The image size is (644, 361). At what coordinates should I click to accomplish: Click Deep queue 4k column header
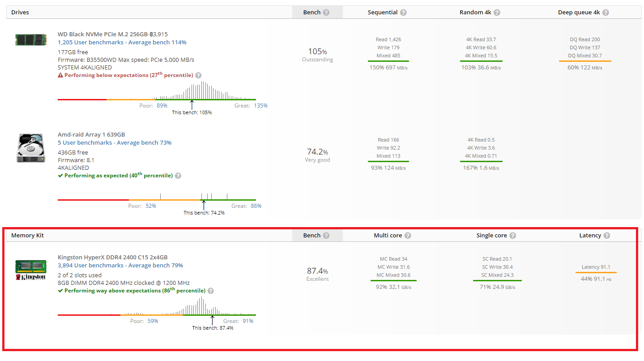pyautogui.click(x=579, y=13)
